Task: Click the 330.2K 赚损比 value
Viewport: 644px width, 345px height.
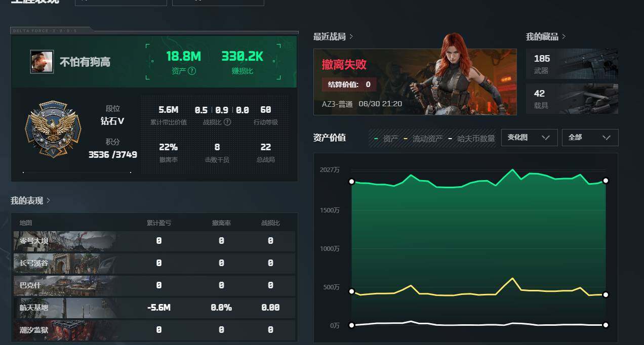Action: pos(243,56)
